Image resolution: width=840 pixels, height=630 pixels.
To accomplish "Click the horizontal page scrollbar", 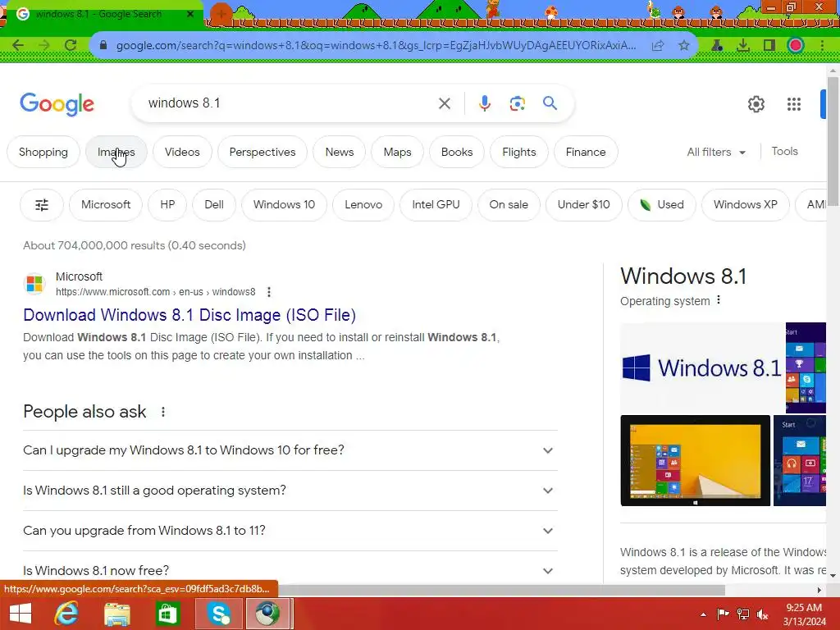I will click(x=501, y=590).
